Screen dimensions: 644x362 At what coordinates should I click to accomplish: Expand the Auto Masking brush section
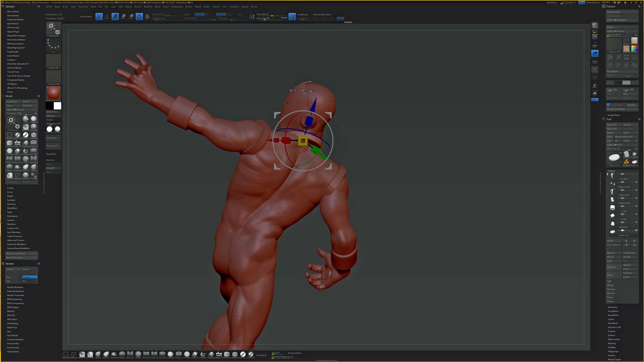click(14, 232)
